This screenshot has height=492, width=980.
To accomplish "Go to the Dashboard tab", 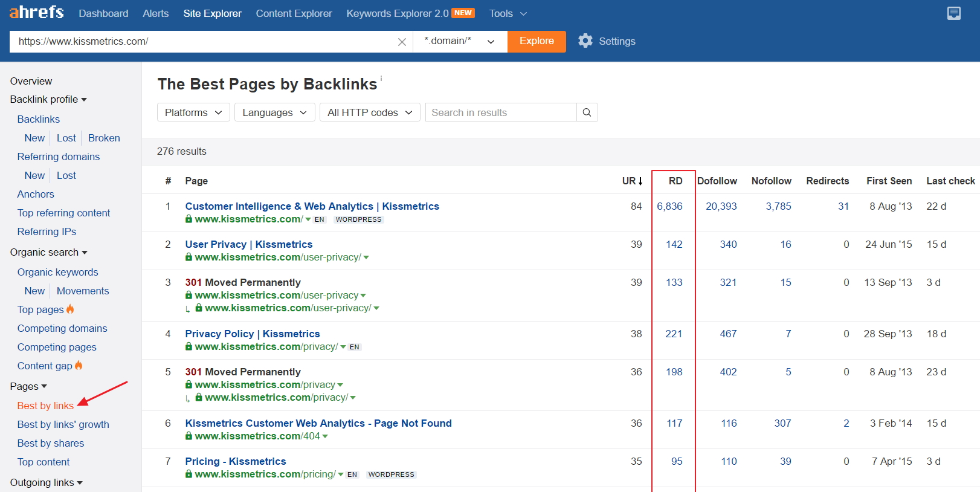I will 103,13.
